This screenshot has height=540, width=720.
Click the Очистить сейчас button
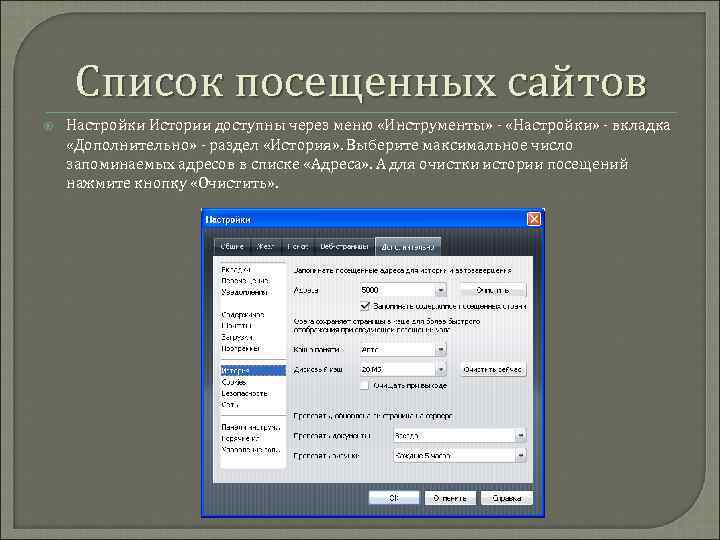(x=493, y=369)
